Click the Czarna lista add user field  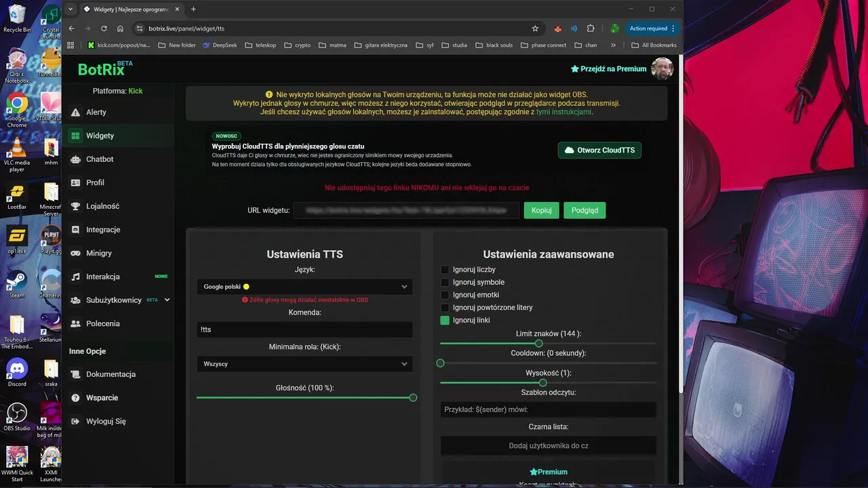tap(548, 446)
